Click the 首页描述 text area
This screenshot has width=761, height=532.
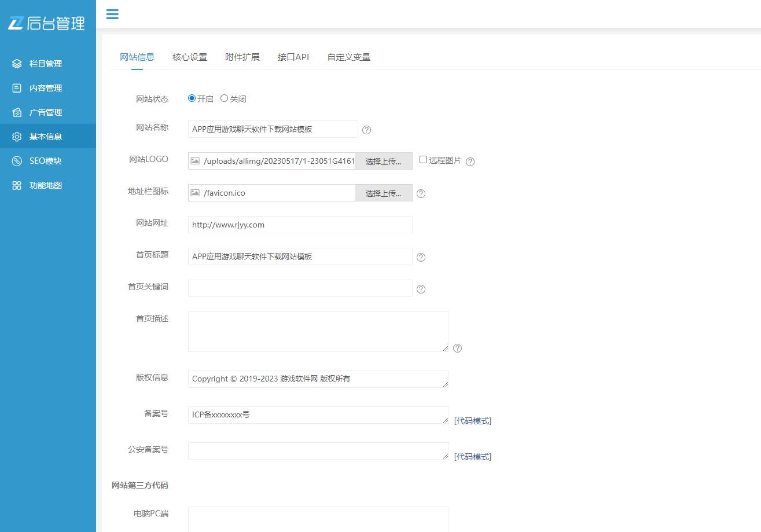[318, 331]
